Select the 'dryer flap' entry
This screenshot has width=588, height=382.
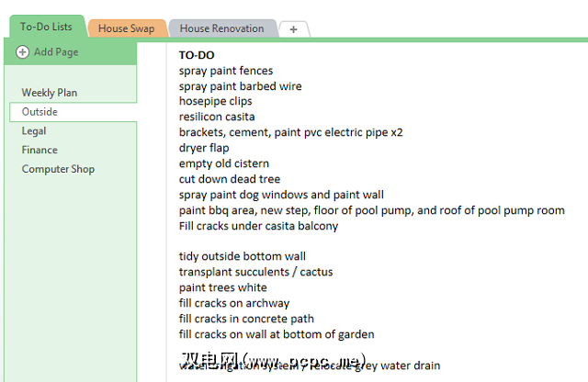point(204,148)
